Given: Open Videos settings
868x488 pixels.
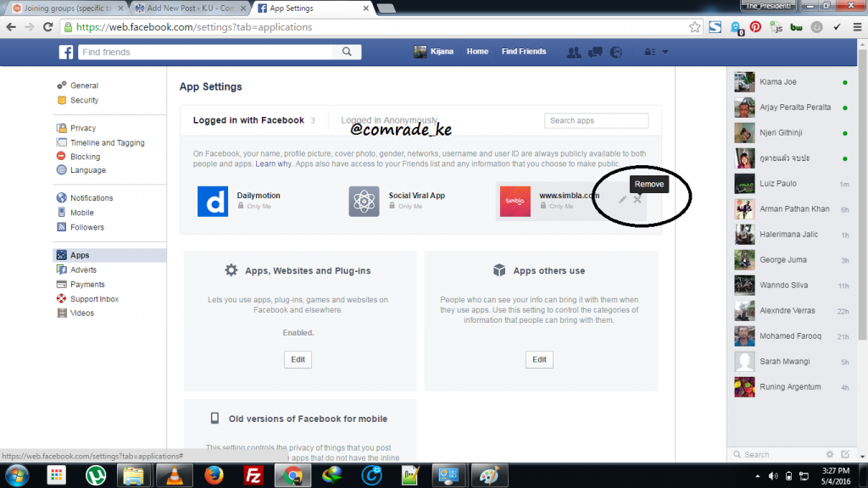Looking at the screenshot, I should pyautogui.click(x=81, y=313).
